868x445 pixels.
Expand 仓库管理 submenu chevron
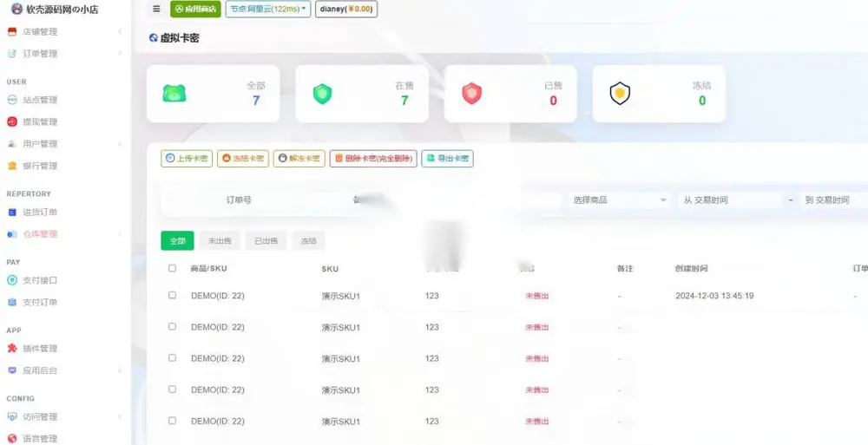tap(120, 234)
